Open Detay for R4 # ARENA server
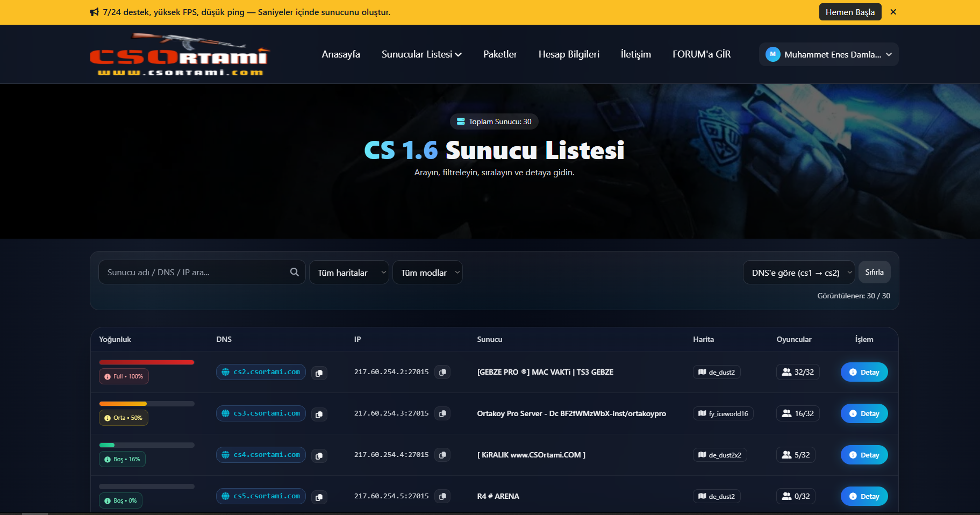The height and width of the screenshot is (515, 980). click(x=864, y=496)
